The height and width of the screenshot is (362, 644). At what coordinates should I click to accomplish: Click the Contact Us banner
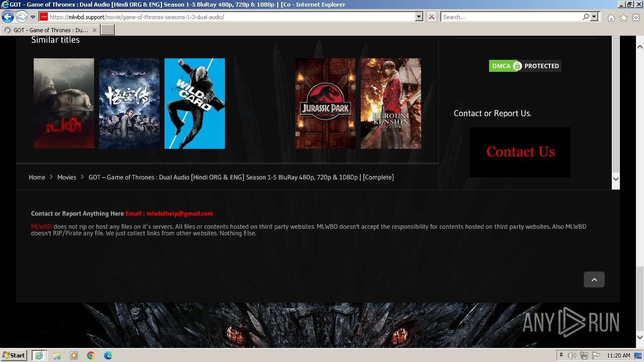(520, 152)
